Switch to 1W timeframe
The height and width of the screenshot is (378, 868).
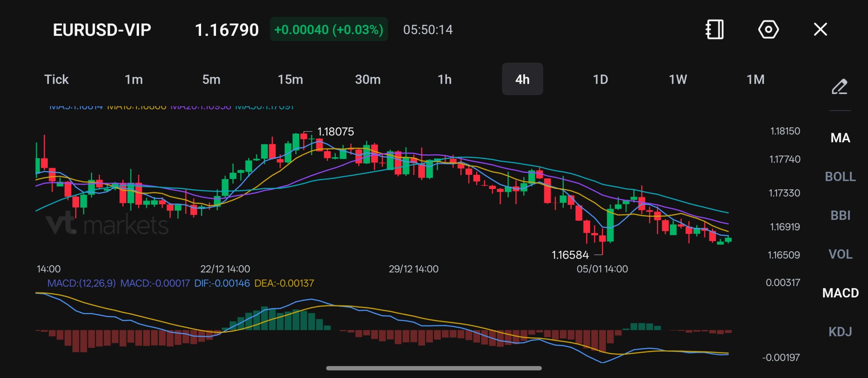(x=678, y=79)
